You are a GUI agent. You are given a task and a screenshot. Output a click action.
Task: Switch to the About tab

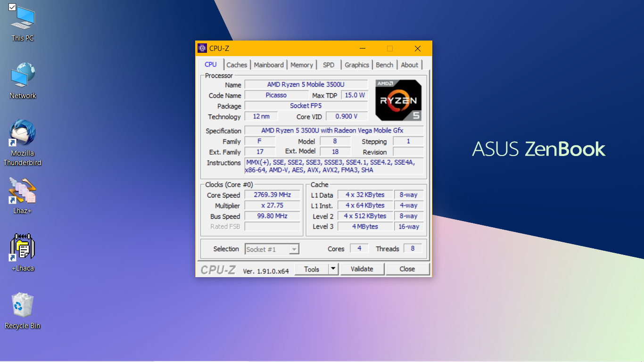pyautogui.click(x=409, y=65)
